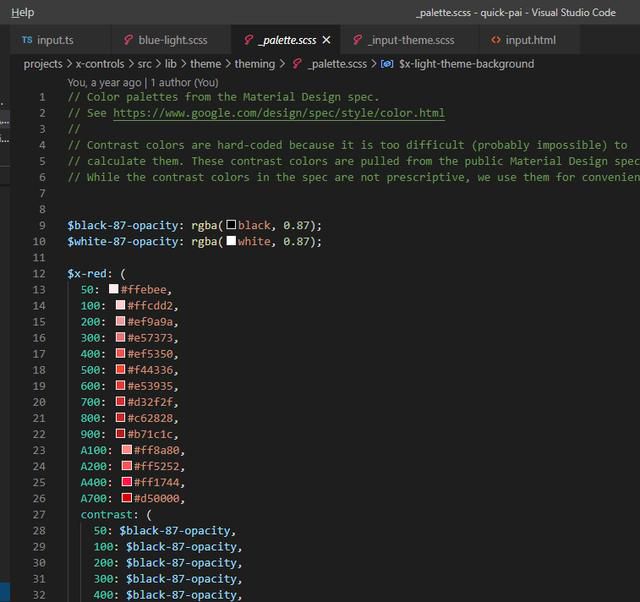Open the theme breadcrumb folder
This screenshot has width=640, height=602.
[205, 64]
